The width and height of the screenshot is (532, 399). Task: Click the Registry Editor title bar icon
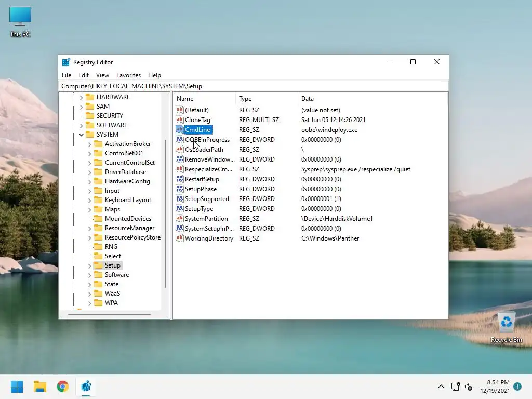[66, 62]
